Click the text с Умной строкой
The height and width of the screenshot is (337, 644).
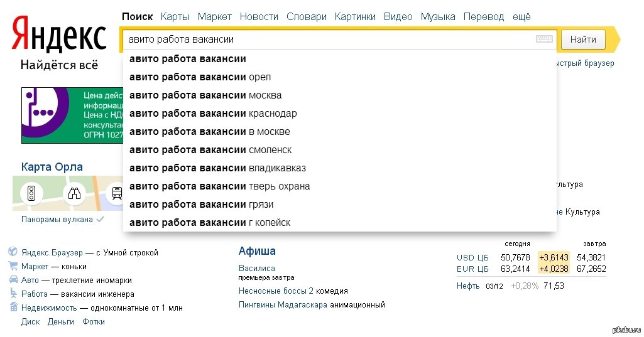tap(128, 253)
